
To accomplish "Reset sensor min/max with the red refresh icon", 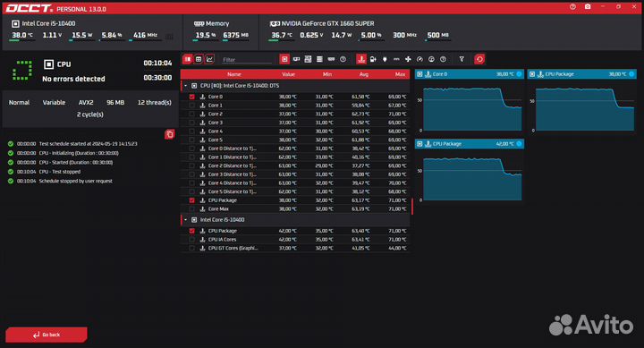I will (479, 59).
